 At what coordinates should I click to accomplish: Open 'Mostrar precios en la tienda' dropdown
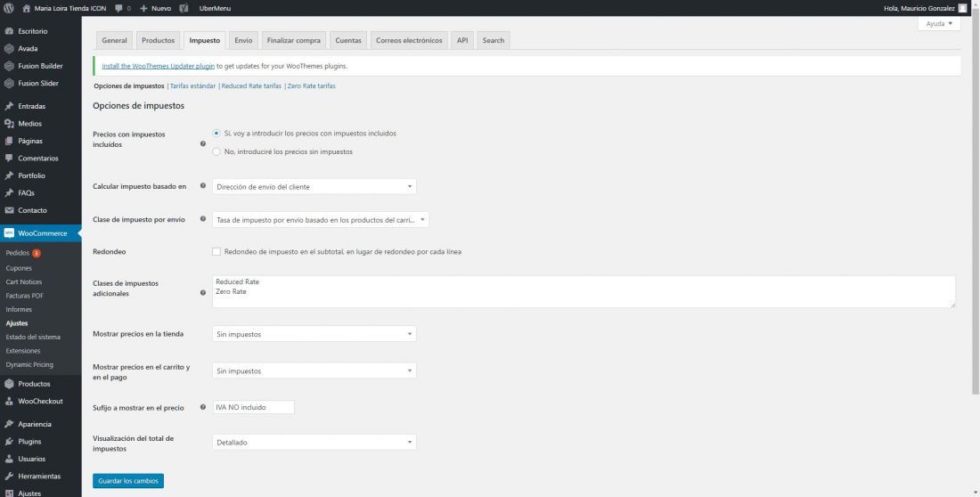(x=314, y=334)
